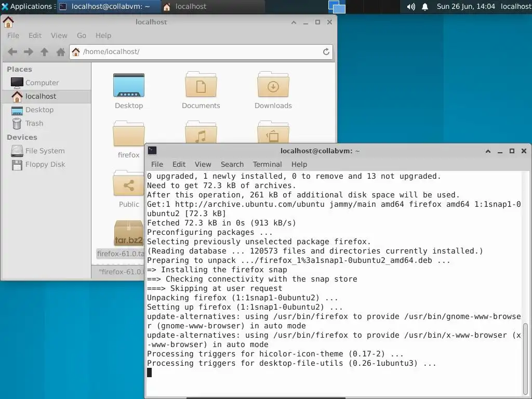Open the terminal Help menu
Screen dimensions: 532x399
point(299,165)
